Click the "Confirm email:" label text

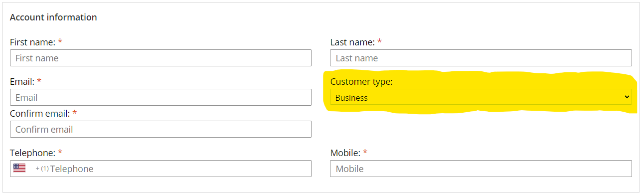(x=40, y=113)
